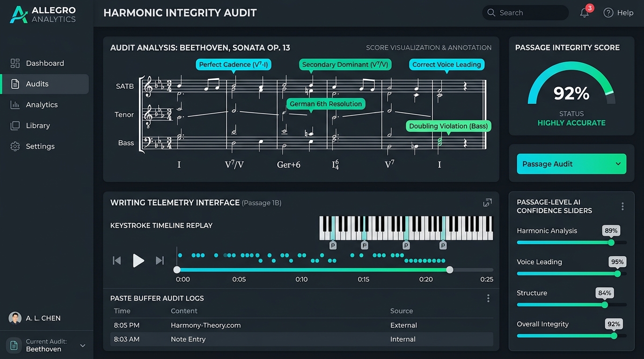Click the A. L. CHEN user name
Screen dimensions: 644x359
43,318
